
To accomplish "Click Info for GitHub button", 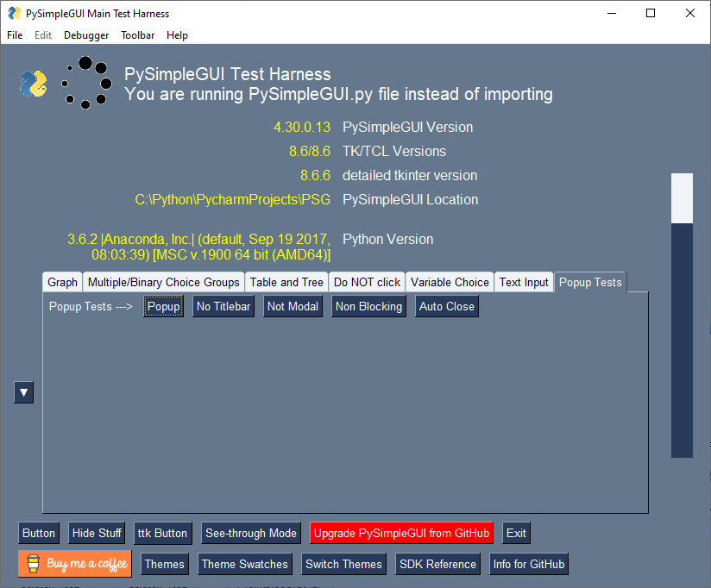I will click(529, 564).
